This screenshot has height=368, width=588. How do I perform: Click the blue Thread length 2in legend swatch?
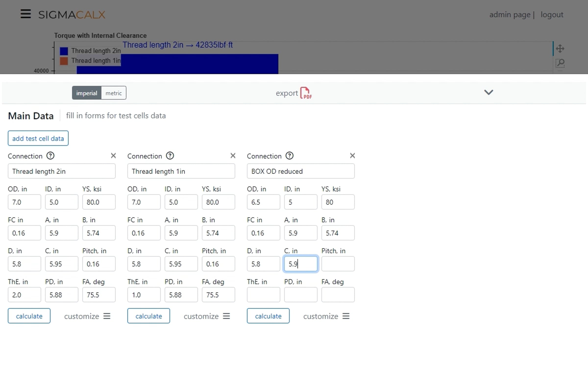(x=64, y=51)
